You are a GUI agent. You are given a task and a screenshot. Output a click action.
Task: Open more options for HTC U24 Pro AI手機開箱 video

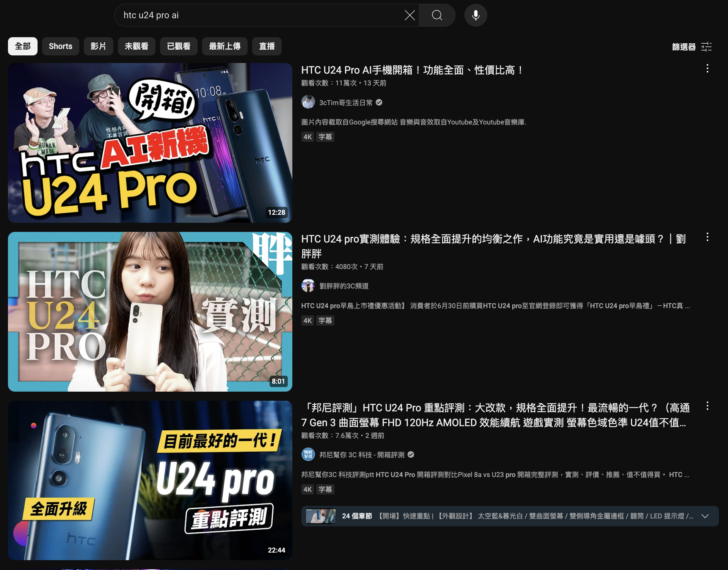click(707, 69)
